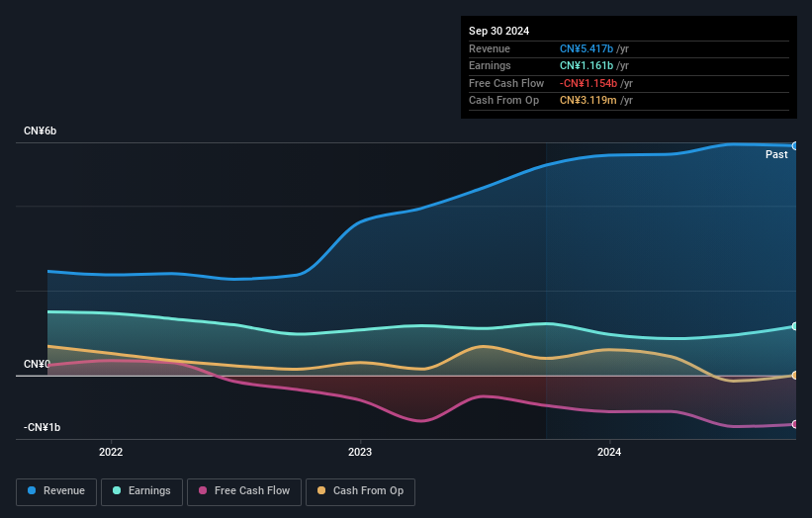Toggle the Revenue legend button

56,491
